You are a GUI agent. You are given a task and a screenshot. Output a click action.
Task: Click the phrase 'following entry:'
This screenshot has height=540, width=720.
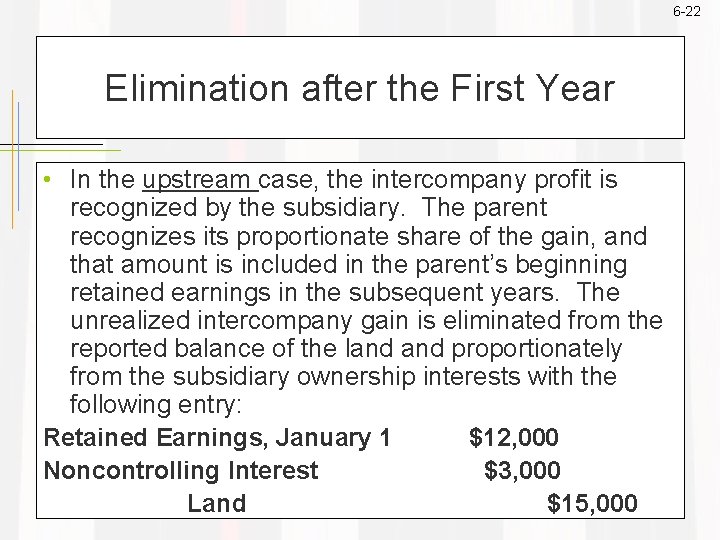click(156, 405)
